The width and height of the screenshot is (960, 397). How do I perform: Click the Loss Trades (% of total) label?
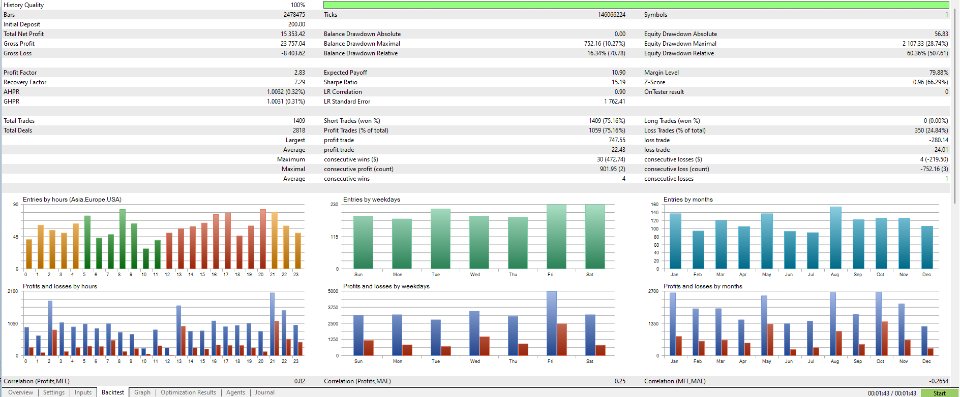pos(675,131)
